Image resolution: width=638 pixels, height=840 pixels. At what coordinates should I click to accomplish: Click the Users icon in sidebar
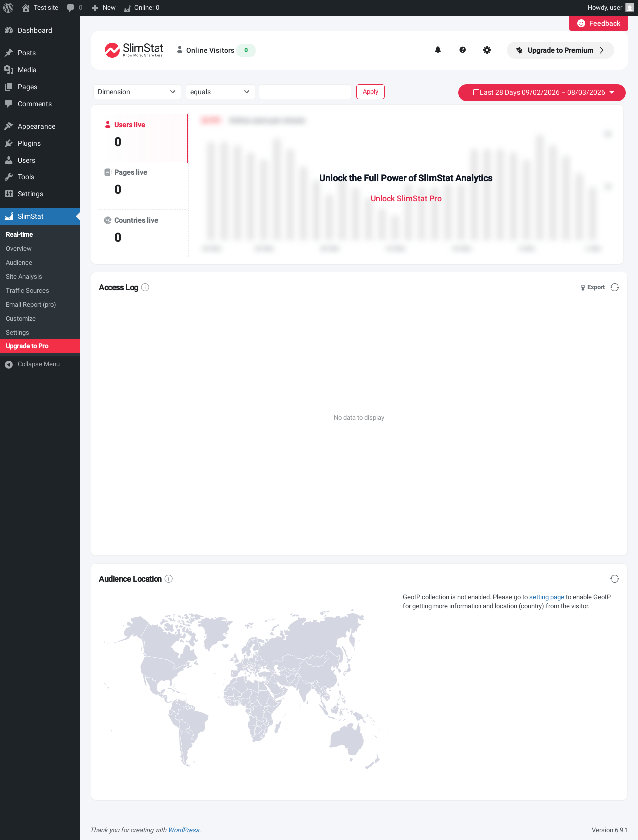coord(9,160)
